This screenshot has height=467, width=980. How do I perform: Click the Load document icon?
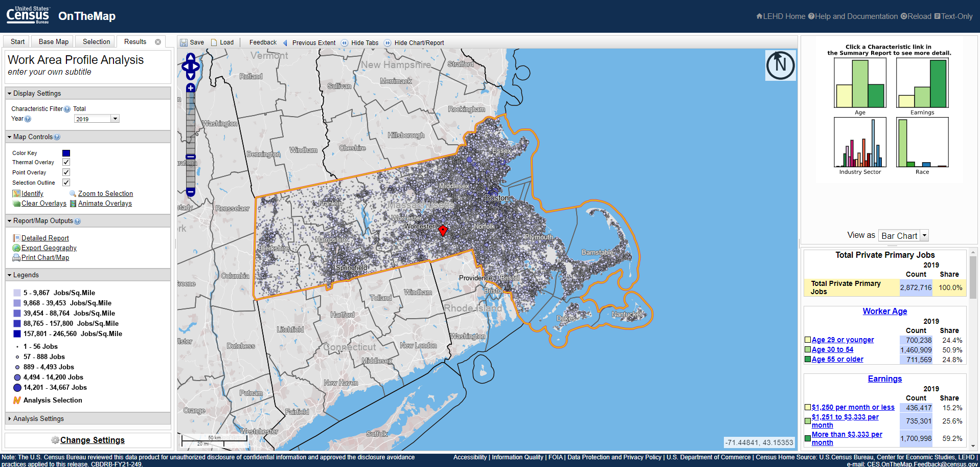pyautogui.click(x=214, y=42)
